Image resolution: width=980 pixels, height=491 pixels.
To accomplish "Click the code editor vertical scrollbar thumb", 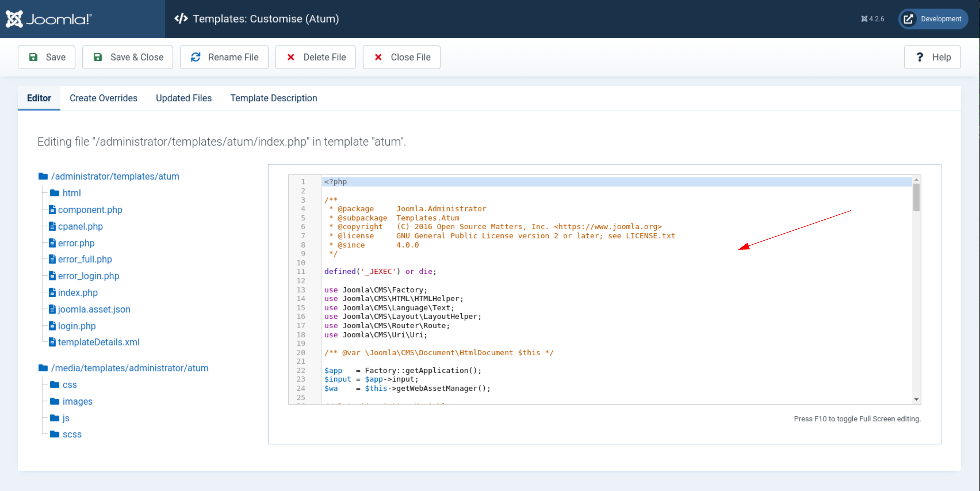I will pyautogui.click(x=916, y=197).
